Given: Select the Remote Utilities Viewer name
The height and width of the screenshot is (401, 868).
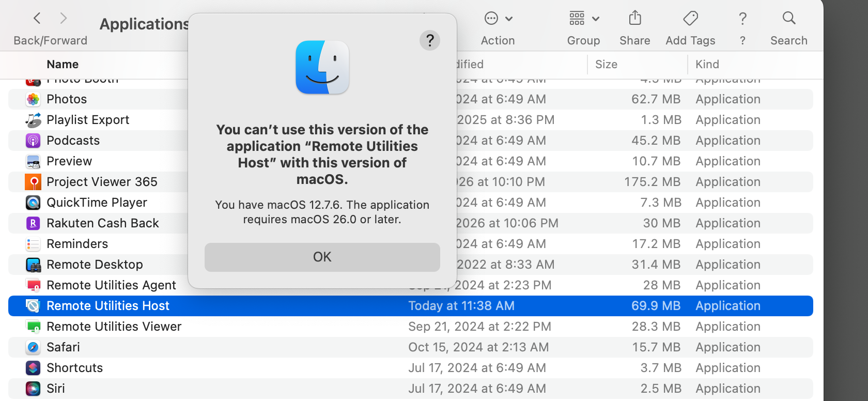Looking at the screenshot, I should click(x=114, y=327).
